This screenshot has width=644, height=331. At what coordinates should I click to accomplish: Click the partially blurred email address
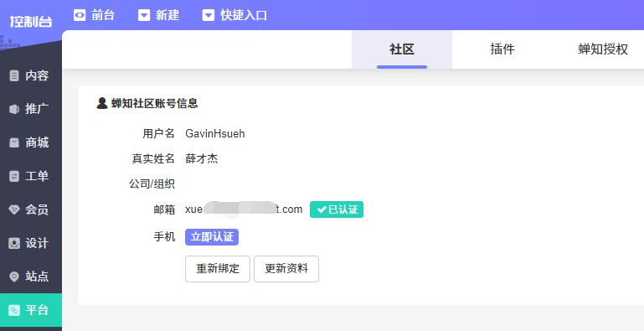[x=244, y=209]
